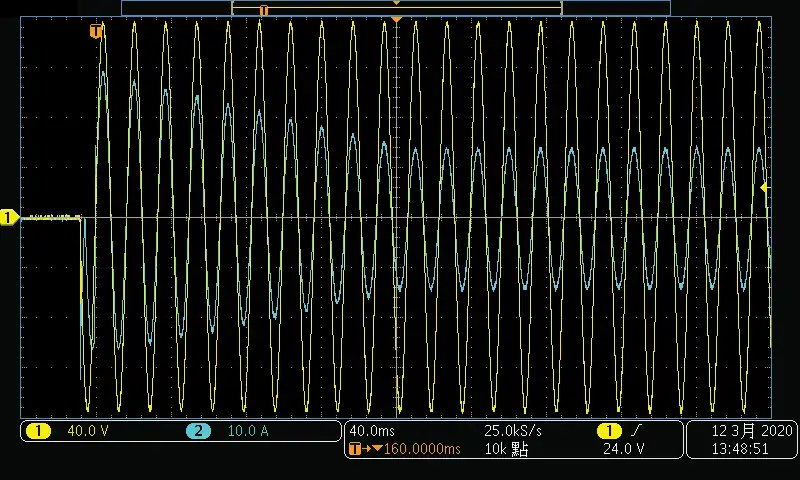
Task: Click the orange trigger position T marker on graticule
Action: (96, 31)
